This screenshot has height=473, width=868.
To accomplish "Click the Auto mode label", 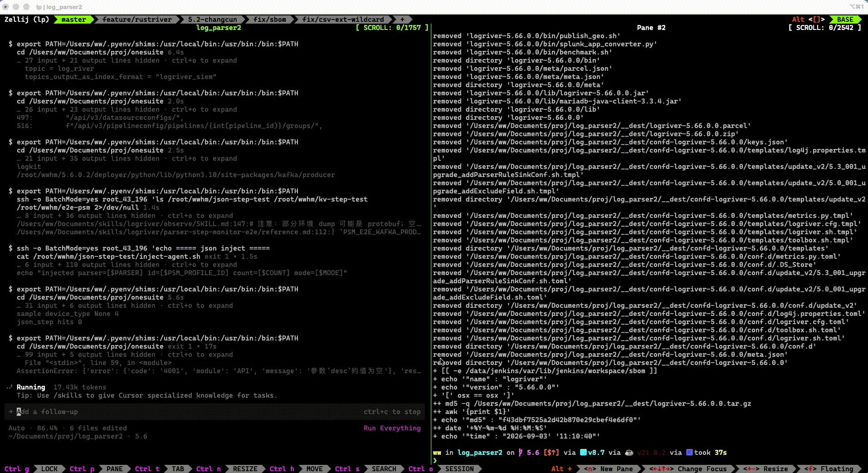I will [17, 428].
